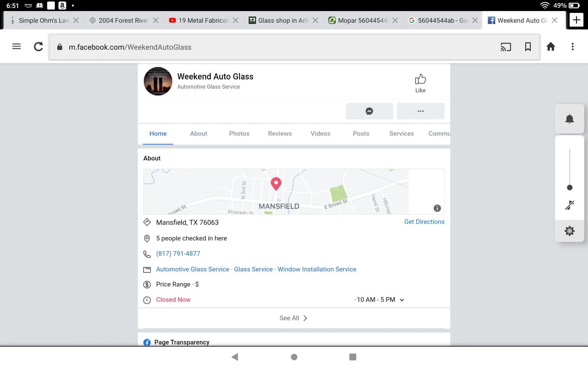Tap the red map location pin
Viewport: 588px width, 368px height.
click(x=276, y=184)
